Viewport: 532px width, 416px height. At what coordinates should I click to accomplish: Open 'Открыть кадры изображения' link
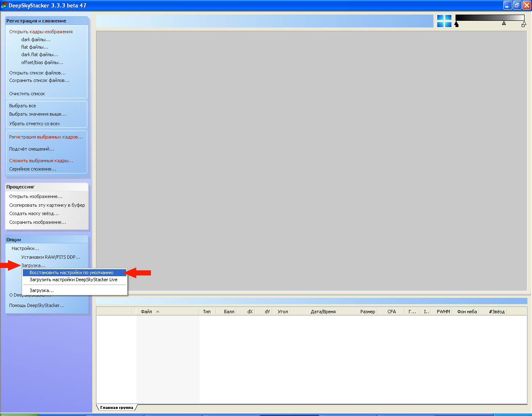pos(41,32)
